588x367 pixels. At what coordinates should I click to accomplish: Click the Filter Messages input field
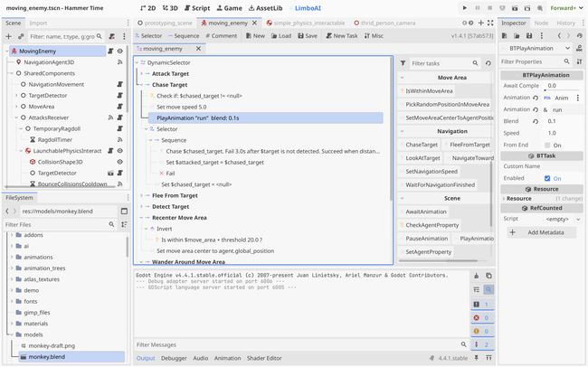point(296,344)
